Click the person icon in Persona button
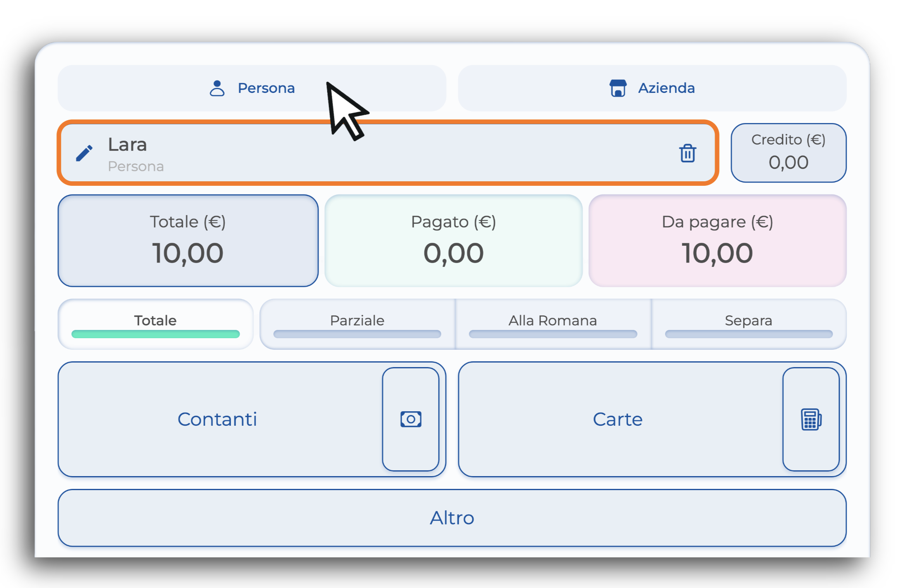 point(217,88)
